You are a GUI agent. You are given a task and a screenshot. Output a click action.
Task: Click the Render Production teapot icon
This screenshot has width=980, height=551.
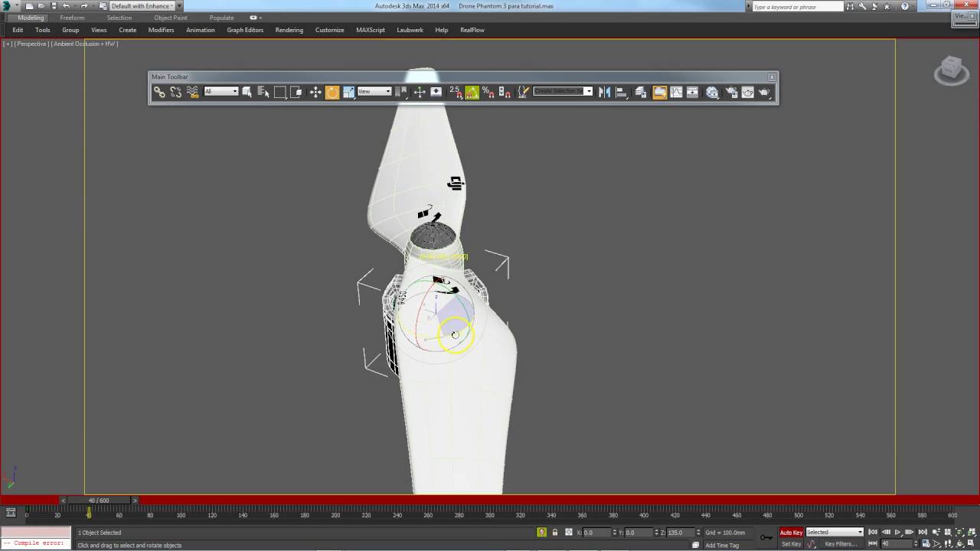[764, 92]
